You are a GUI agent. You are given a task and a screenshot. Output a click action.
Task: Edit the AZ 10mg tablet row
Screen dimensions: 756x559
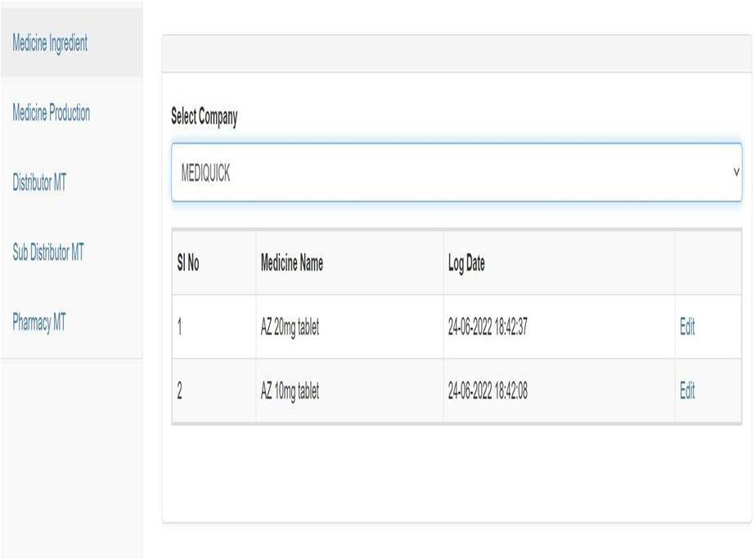pos(687,390)
